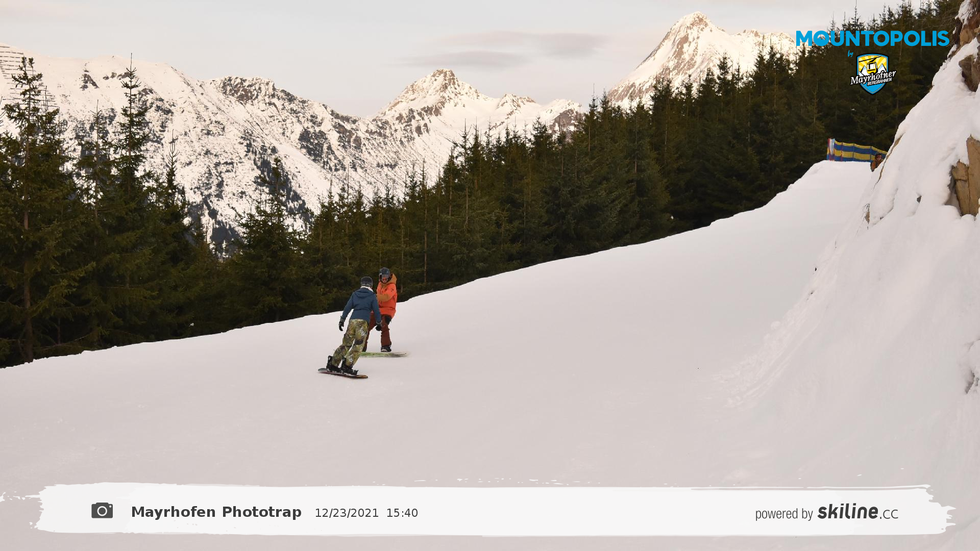Click the green snowboard under the orange rider

(384, 354)
